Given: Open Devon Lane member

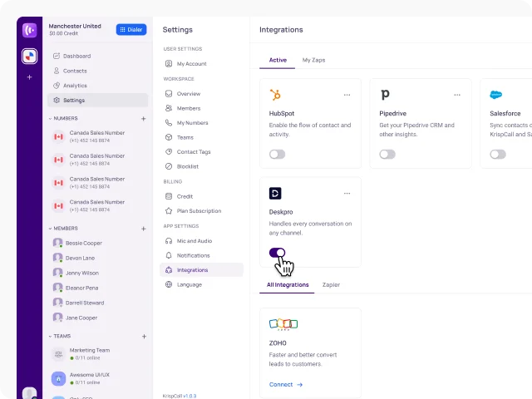Looking at the screenshot, I should 74,258.
